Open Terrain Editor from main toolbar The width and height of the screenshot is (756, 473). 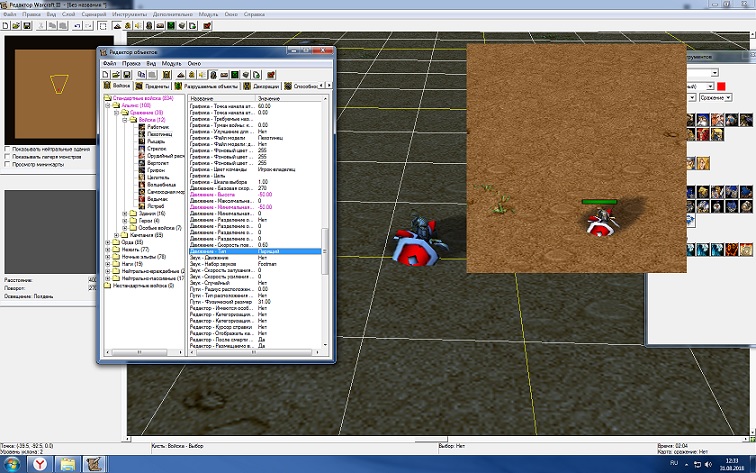point(117,26)
